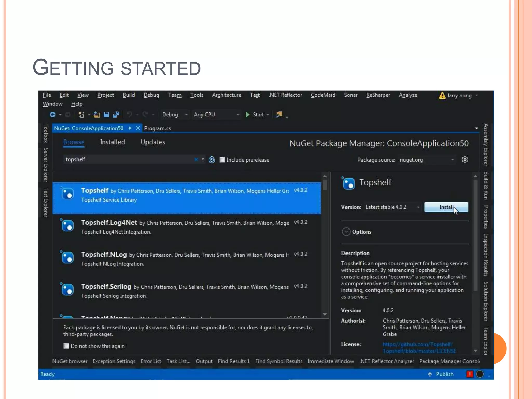
Task: Open the ReSharper menu
Action: coord(378,95)
